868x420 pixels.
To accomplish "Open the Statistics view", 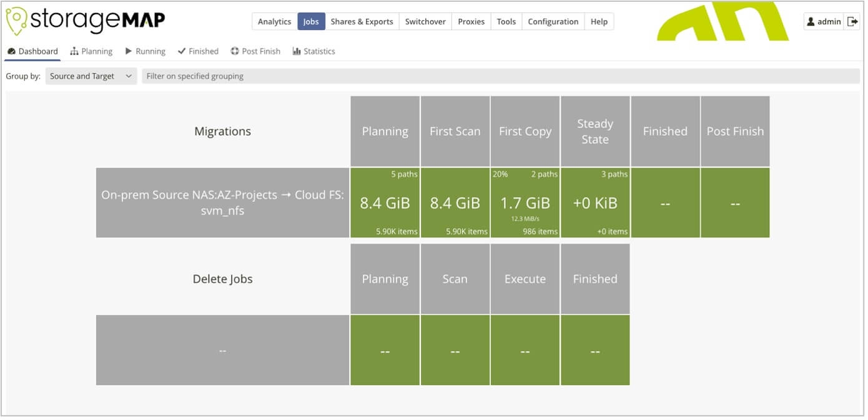I will [x=314, y=51].
